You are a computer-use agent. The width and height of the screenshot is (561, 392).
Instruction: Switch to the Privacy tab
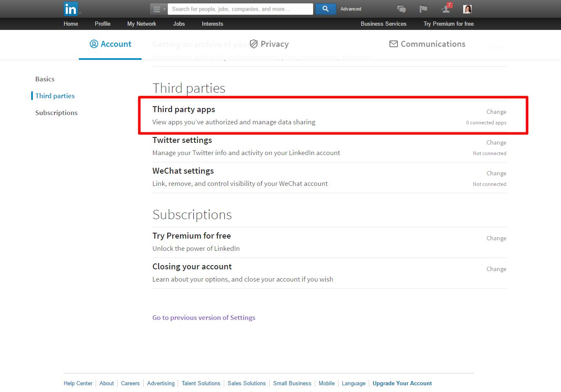pos(269,44)
